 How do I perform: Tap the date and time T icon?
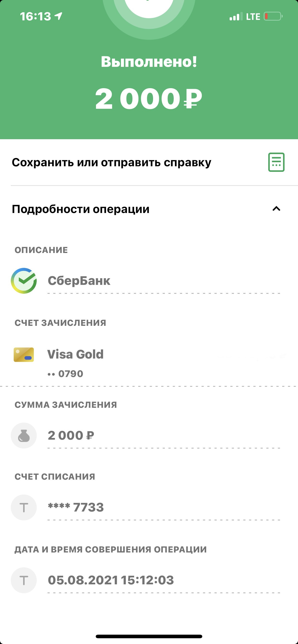click(24, 580)
